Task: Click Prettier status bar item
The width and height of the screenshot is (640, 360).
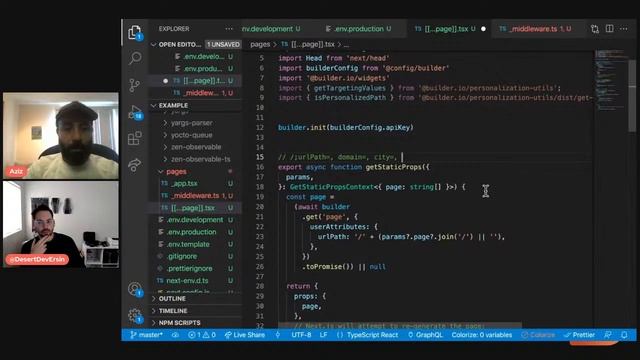Action: click(x=580, y=335)
